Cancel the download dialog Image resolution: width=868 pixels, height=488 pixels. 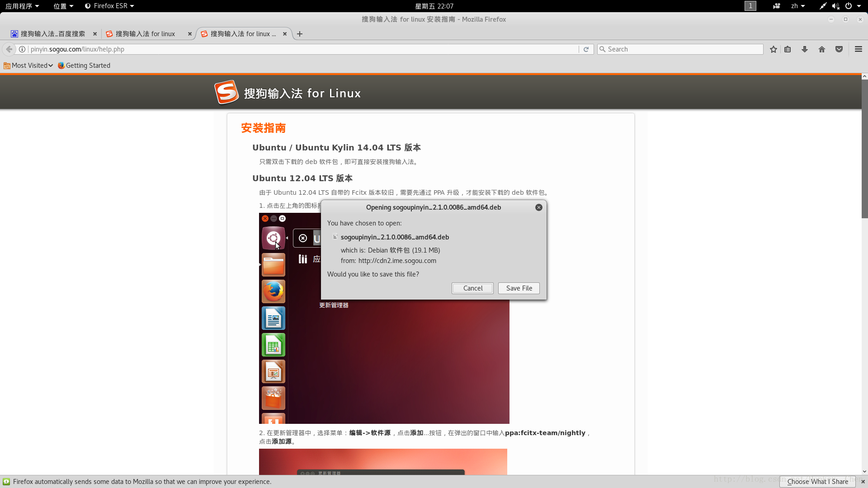[x=472, y=288]
